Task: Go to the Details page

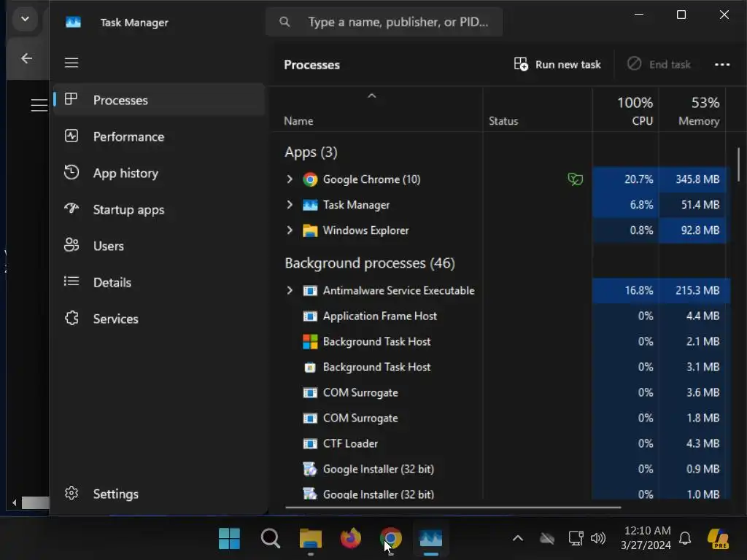Action: pyautogui.click(x=160, y=282)
